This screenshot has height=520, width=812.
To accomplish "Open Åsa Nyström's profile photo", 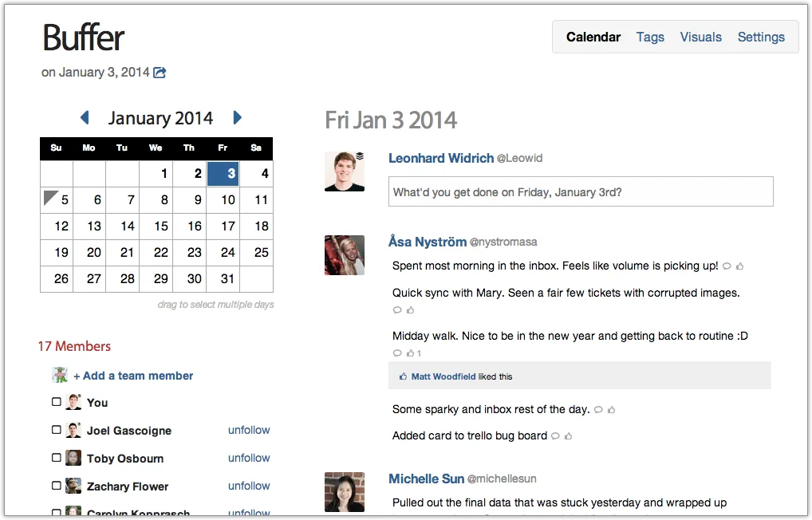I will [345, 255].
